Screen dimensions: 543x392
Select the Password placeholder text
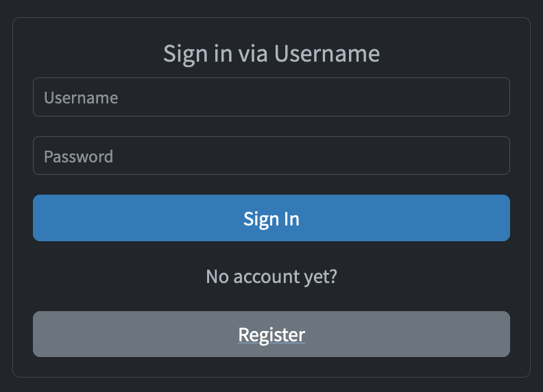(79, 156)
